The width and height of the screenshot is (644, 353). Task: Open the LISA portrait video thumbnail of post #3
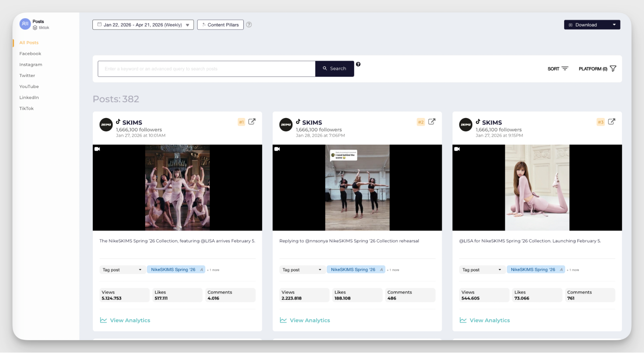point(537,187)
